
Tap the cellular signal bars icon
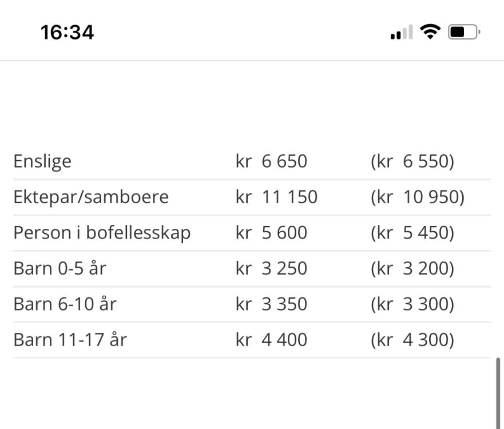point(402,32)
